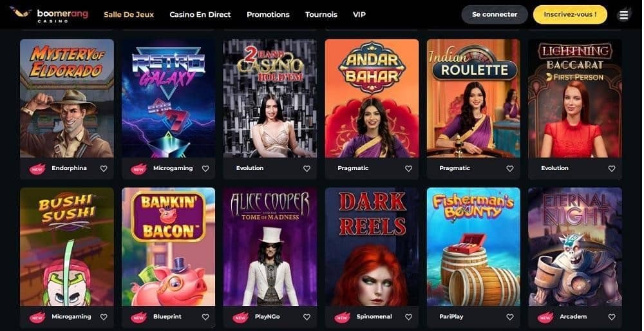644x331 pixels.
Task: Favorite the Dark Reels game
Action: [408, 317]
